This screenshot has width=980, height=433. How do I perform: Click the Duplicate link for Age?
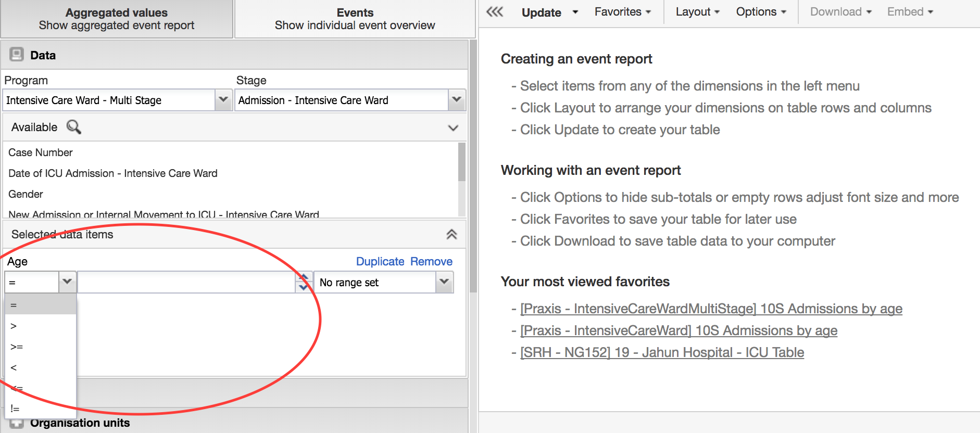380,261
